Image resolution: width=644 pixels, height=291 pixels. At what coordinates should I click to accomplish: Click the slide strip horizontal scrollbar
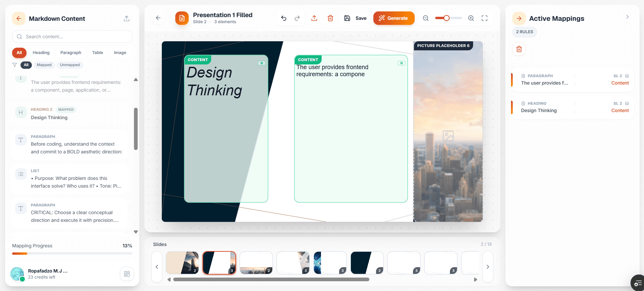(271, 279)
